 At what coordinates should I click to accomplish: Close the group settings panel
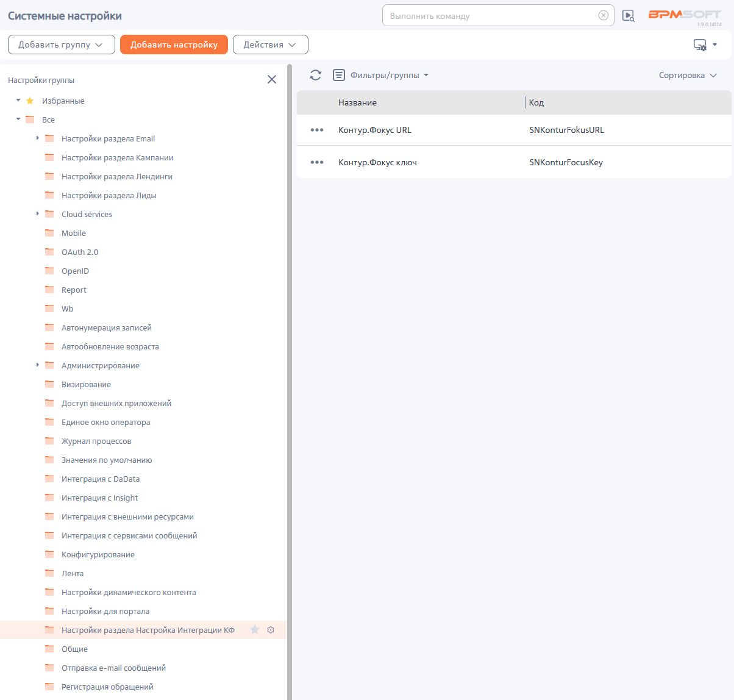click(x=272, y=79)
